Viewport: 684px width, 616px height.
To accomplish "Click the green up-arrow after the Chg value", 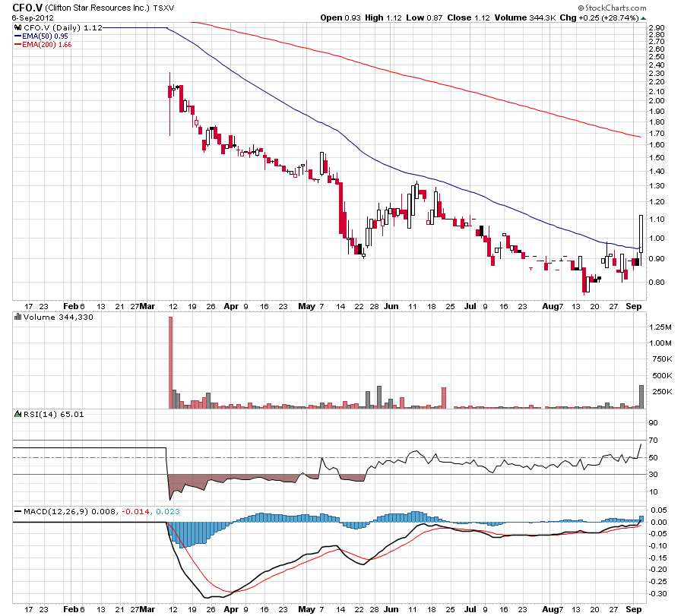I will [644, 18].
